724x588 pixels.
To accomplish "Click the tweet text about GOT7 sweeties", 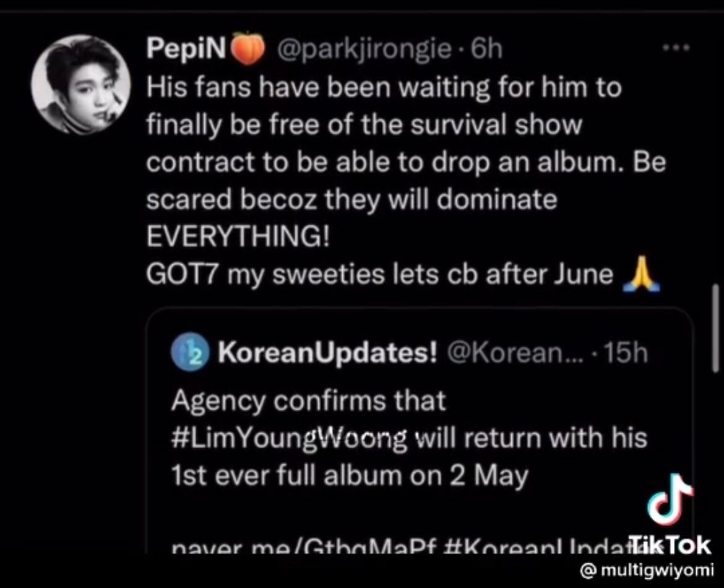I will pos(379,275).
